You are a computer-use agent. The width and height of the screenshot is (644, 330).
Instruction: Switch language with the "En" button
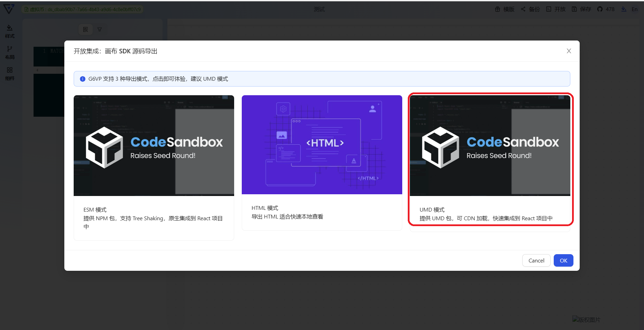click(635, 9)
